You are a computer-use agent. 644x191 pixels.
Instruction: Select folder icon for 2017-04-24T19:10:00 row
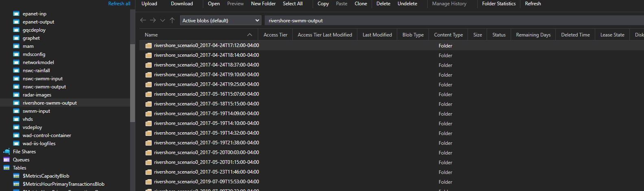[x=148, y=75]
